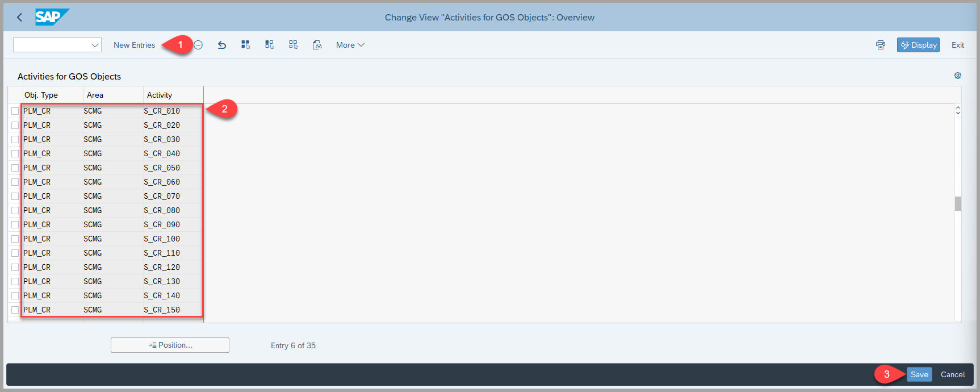This screenshot has width=980, height=392.
Task: Open the command field dropdown
Action: [x=95, y=45]
